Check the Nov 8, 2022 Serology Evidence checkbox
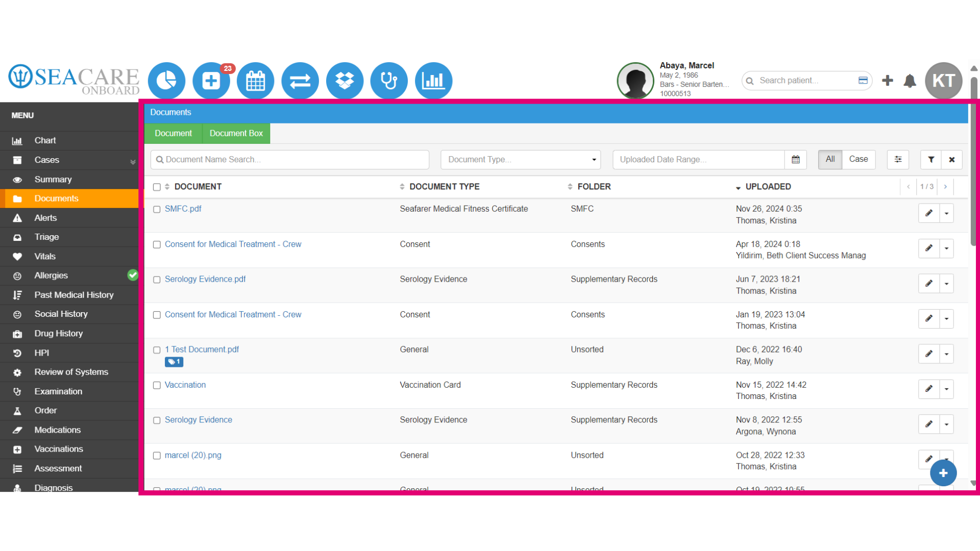 157,421
